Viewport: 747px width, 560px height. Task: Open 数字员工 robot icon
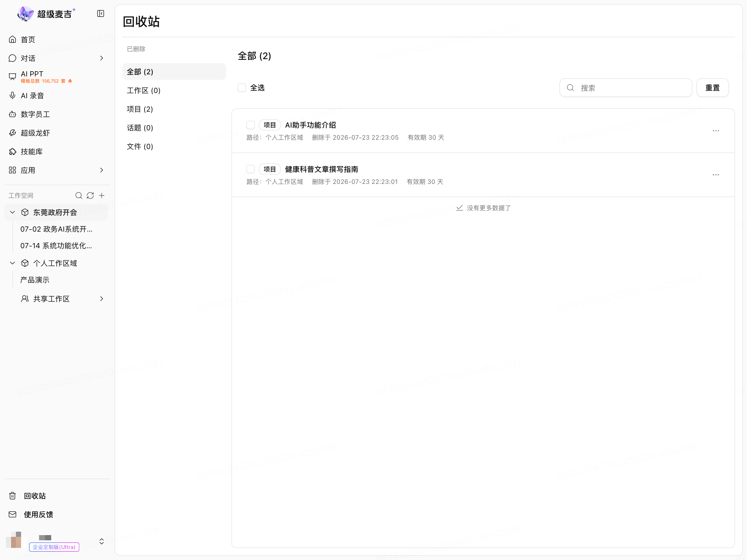[12, 114]
